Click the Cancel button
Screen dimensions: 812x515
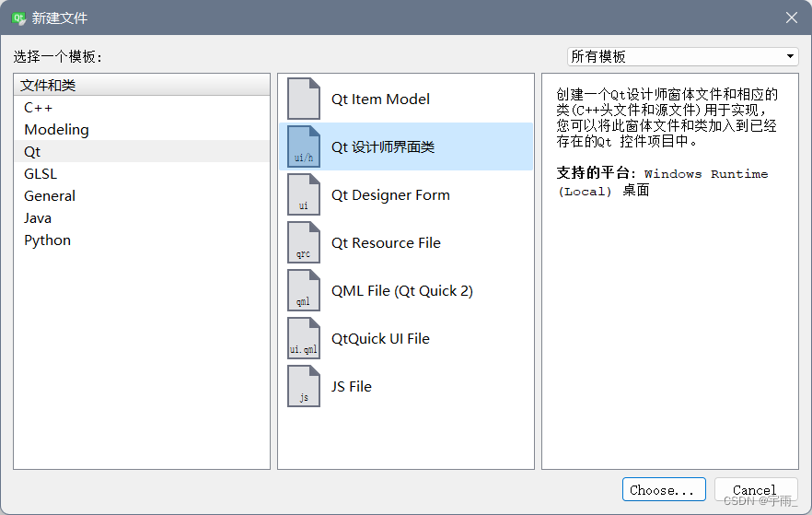tap(756, 489)
